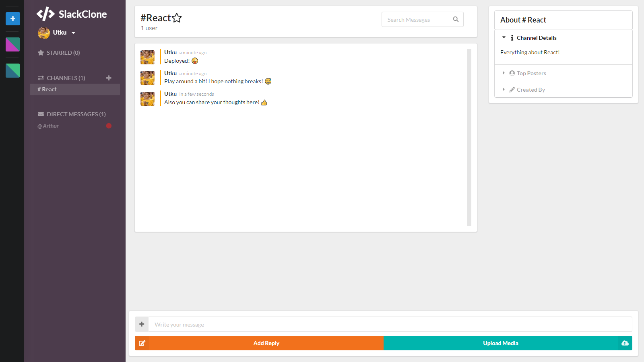Open emoji picker with plus button
The image size is (644, 362).
[x=142, y=324]
